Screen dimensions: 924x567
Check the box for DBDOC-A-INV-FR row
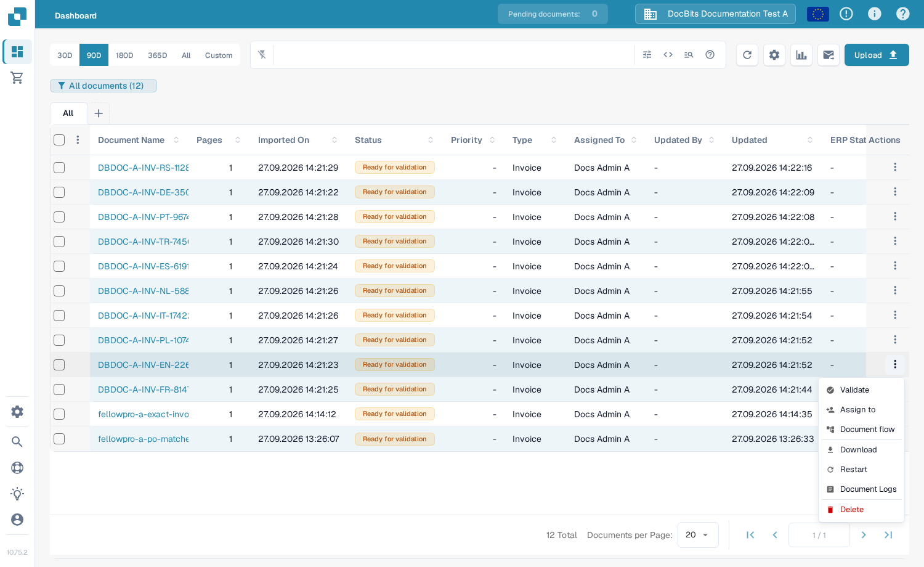coord(59,390)
